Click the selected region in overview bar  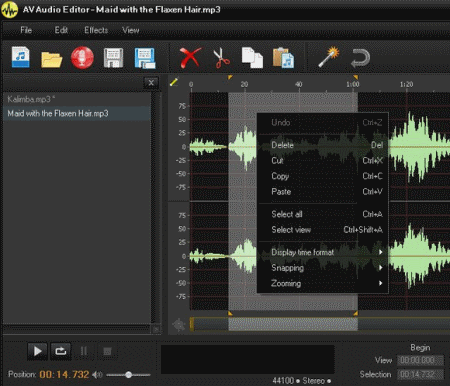click(x=293, y=324)
